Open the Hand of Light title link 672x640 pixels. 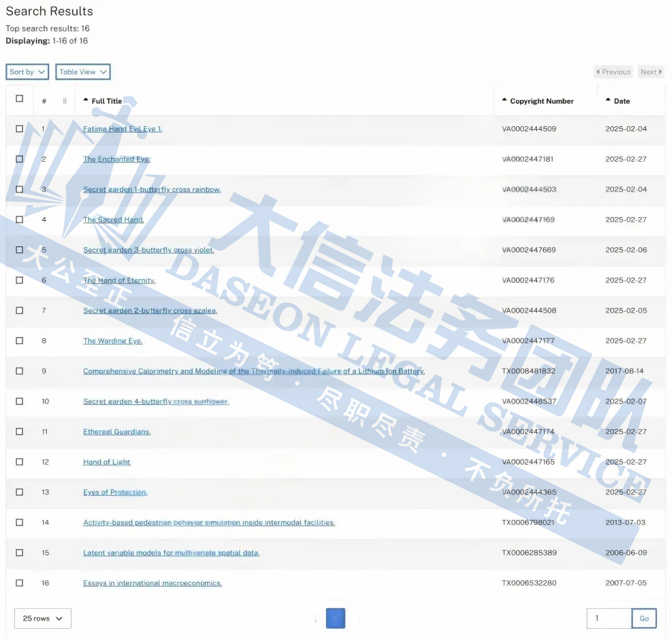106,462
